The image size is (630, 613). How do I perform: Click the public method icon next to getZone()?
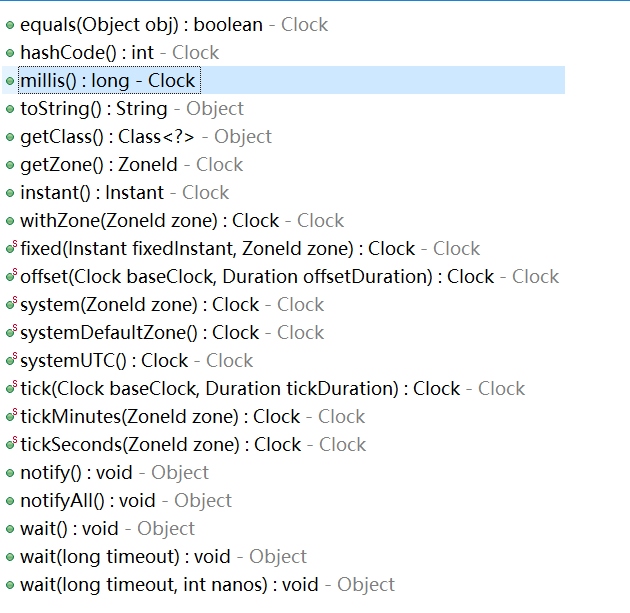click(10, 165)
